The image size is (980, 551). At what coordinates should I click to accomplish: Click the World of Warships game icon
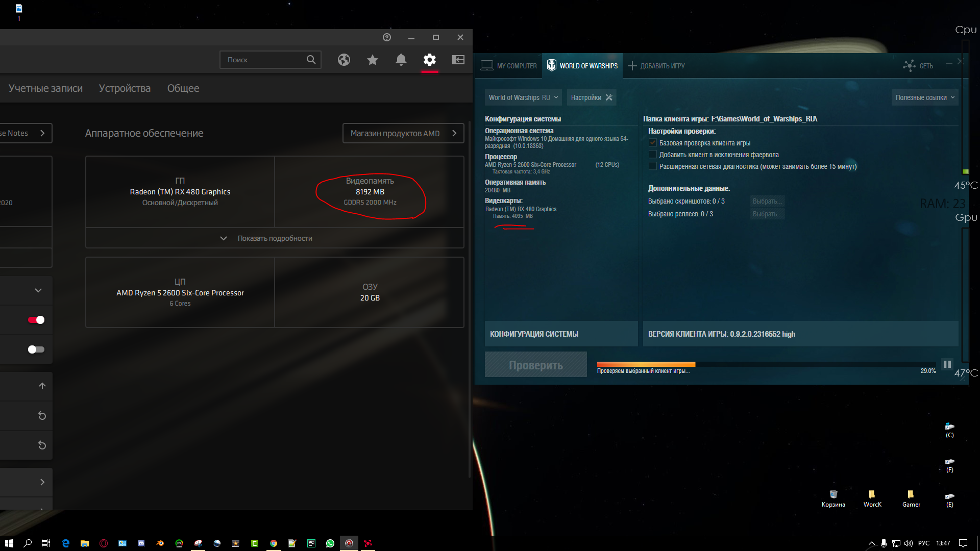551,65
